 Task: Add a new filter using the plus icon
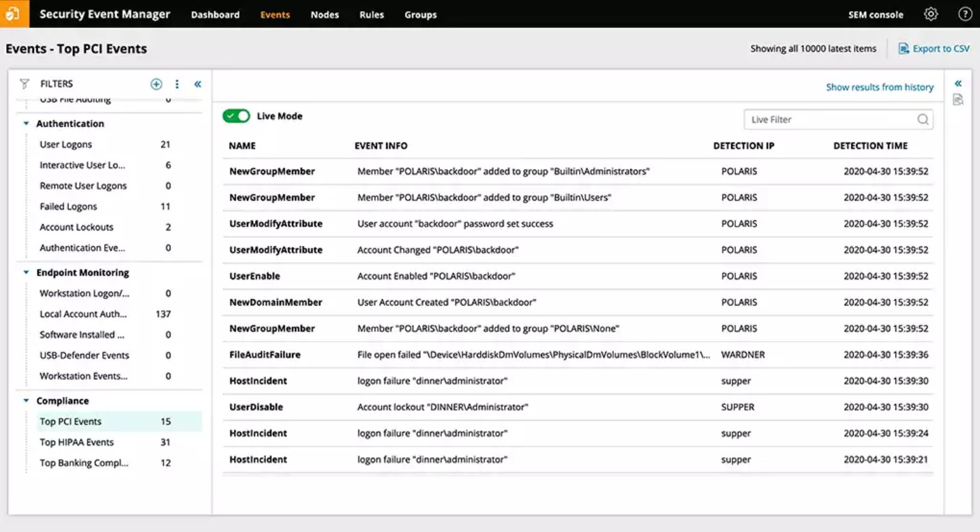156,83
